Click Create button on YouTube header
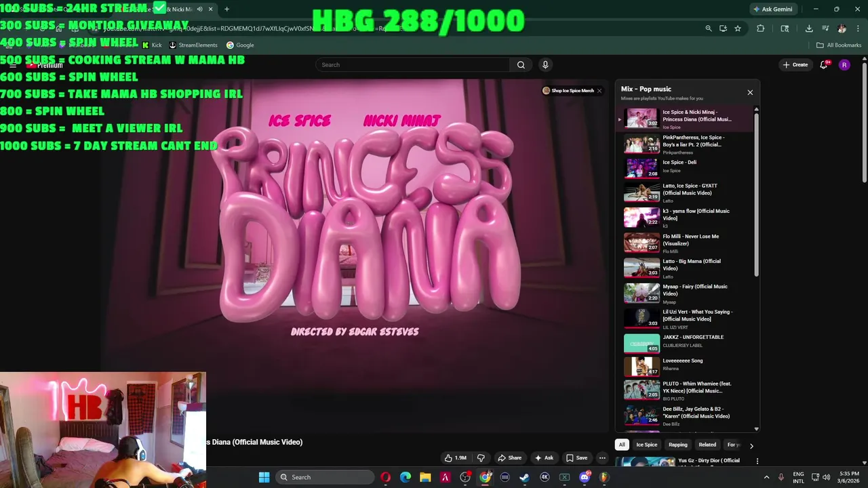 (x=795, y=65)
